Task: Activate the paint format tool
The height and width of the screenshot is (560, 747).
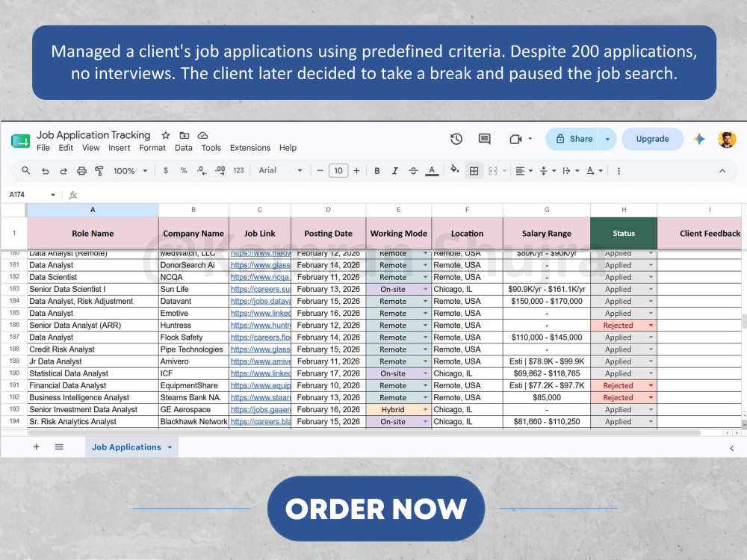Action: (x=99, y=171)
